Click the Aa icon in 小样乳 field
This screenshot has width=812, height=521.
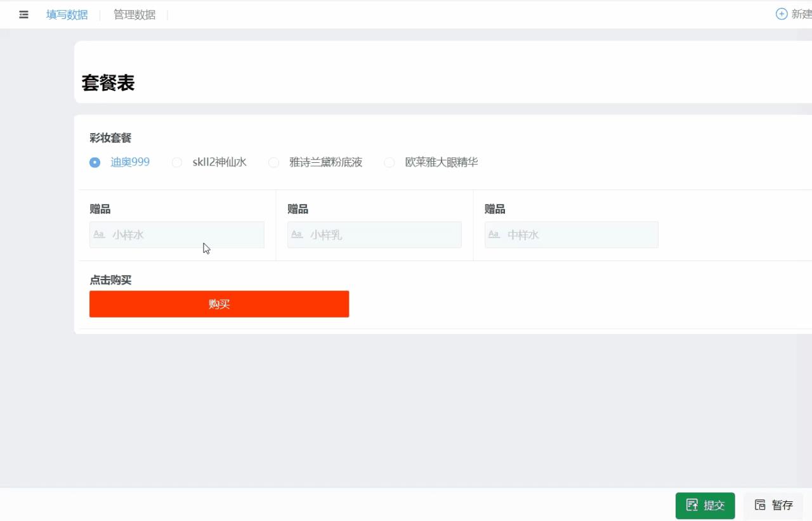coord(297,235)
